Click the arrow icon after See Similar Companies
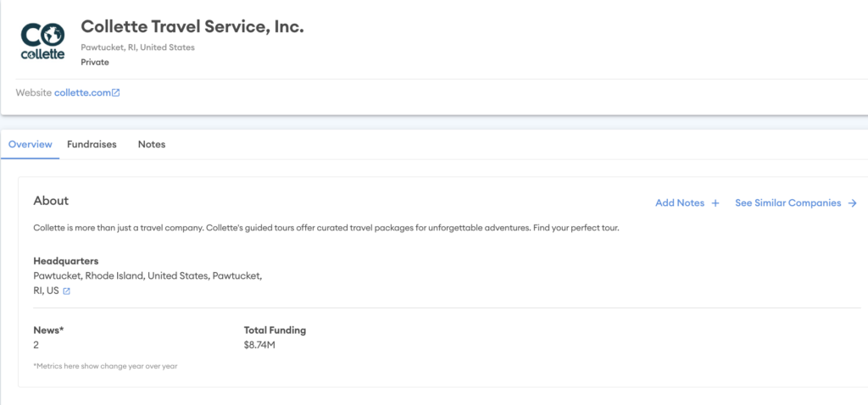This screenshot has width=868, height=405. (x=853, y=203)
